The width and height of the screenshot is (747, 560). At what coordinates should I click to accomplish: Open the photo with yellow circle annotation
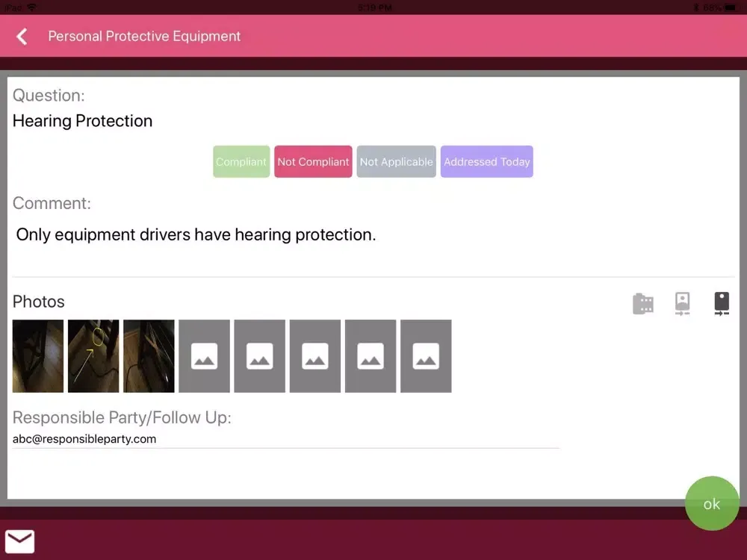[x=93, y=356]
